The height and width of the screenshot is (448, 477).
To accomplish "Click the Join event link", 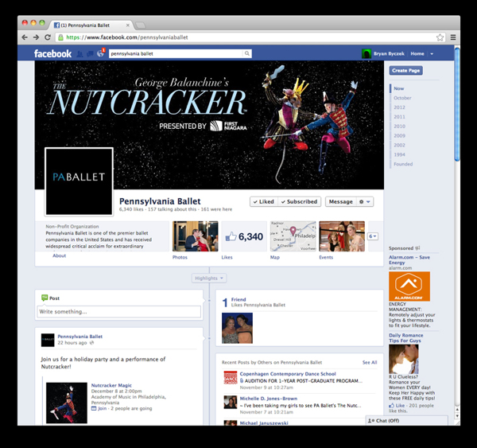I will (103, 408).
